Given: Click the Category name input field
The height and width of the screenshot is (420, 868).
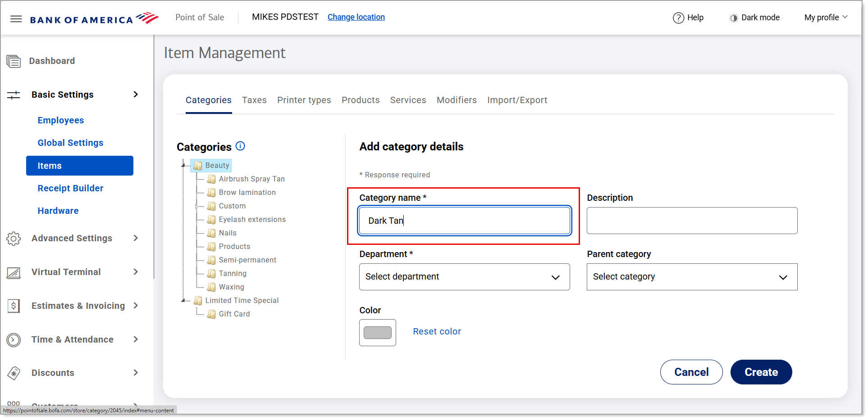Looking at the screenshot, I should tap(465, 221).
